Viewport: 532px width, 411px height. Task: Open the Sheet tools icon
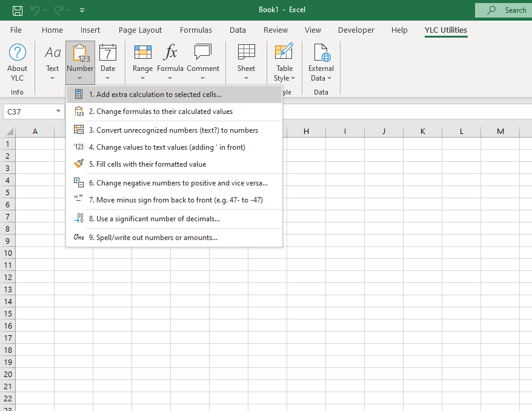246,53
